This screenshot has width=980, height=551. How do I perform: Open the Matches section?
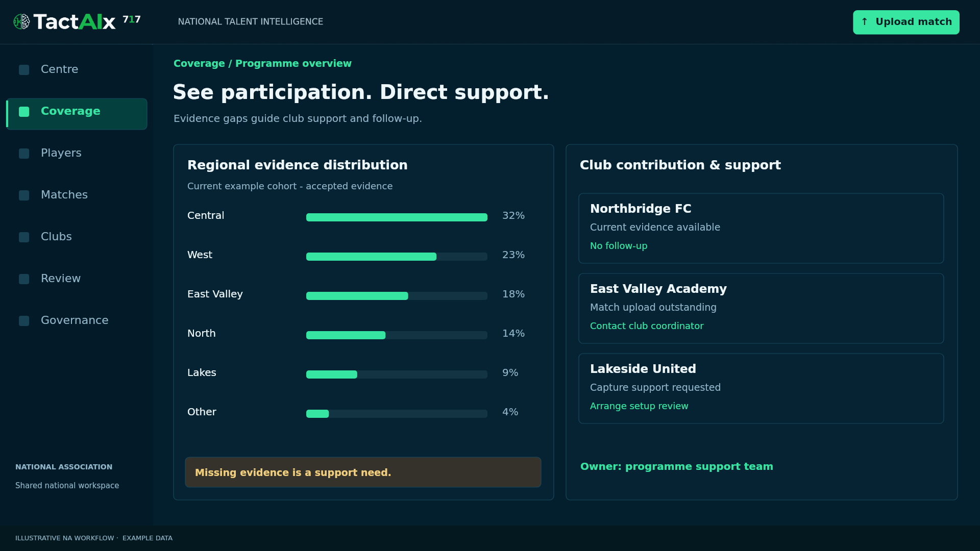(x=77, y=195)
